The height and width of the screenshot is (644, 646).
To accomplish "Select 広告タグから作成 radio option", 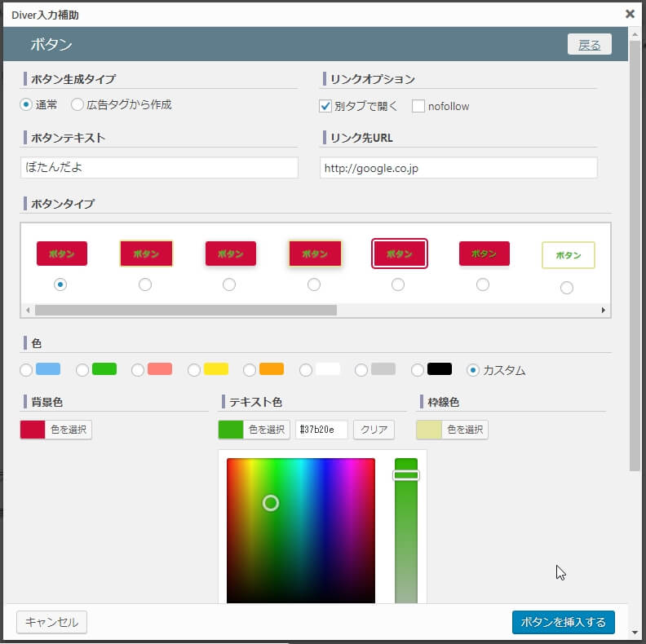I will point(77,104).
